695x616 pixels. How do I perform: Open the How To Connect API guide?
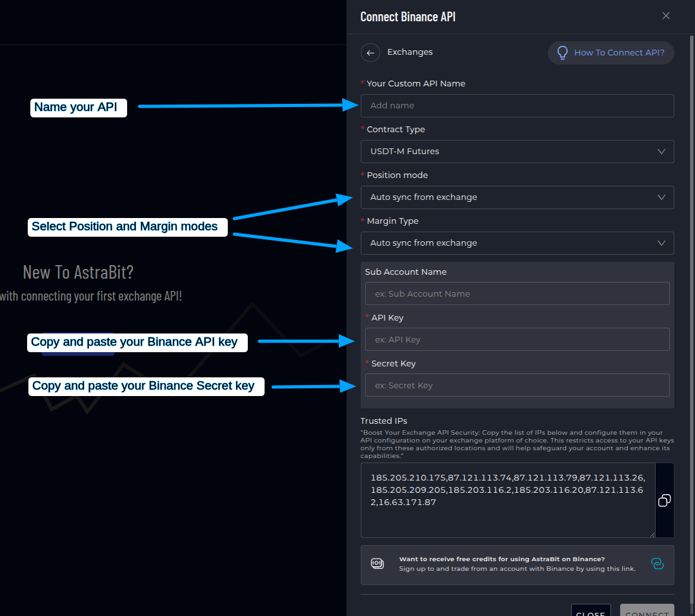(610, 53)
